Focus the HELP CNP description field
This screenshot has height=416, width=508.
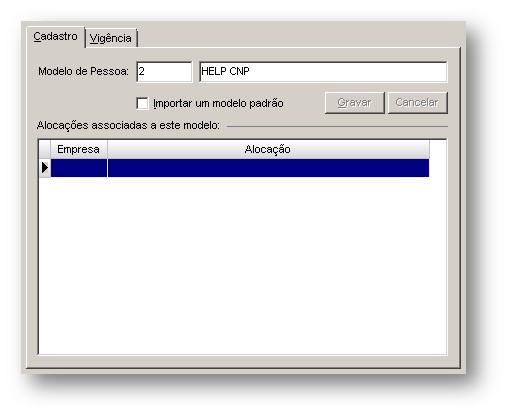pos(323,72)
